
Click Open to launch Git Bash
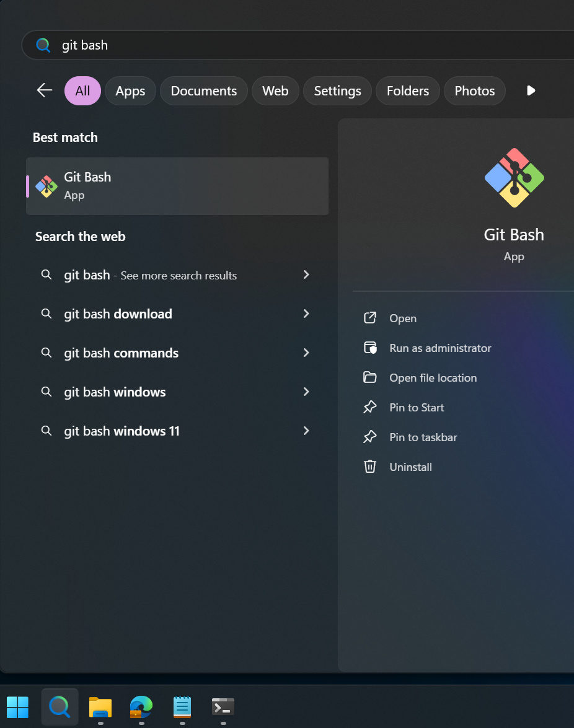[403, 318]
